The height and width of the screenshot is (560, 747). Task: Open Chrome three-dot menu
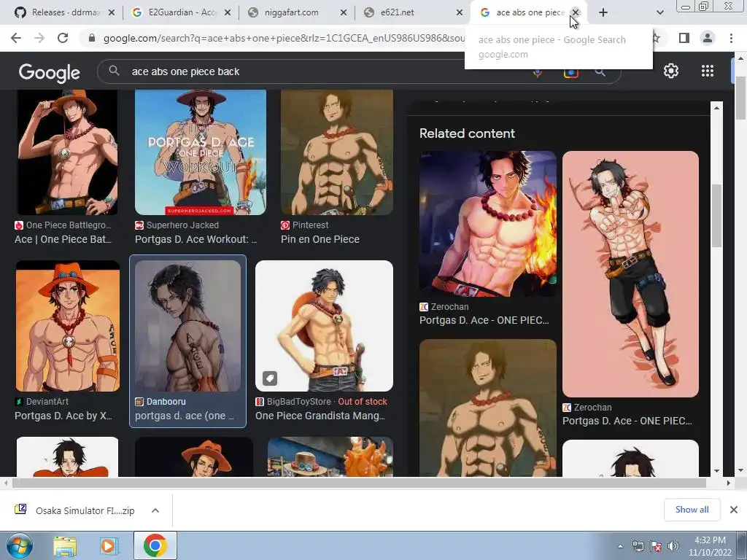point(731,38)
